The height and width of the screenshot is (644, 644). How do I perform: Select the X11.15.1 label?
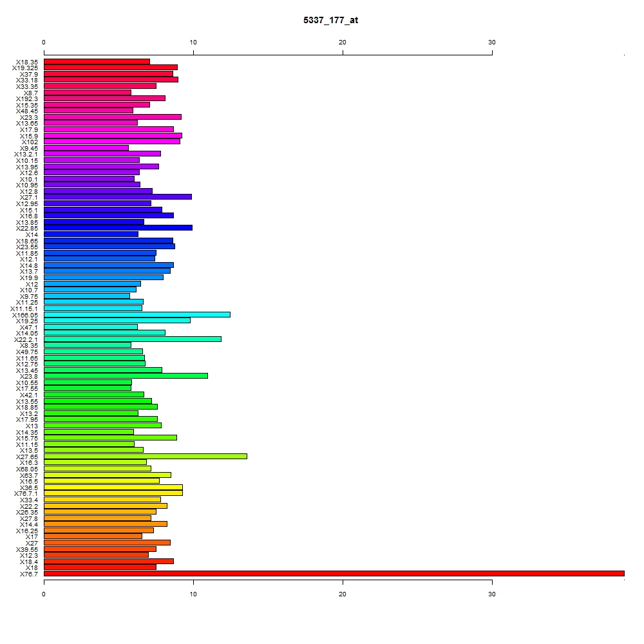(24, 309)
